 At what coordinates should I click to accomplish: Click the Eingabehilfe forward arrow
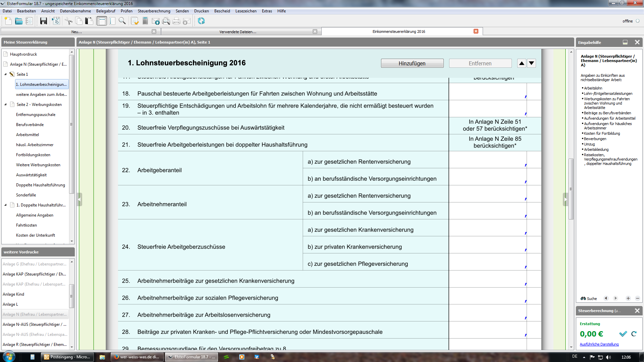pyautogui.click(x=615, y=298)
